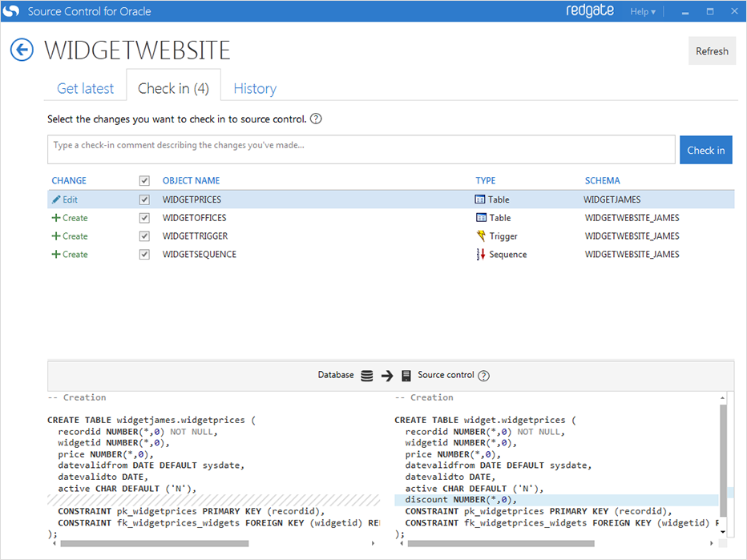Click the Sequence type label
The image size is (747, 560).
point(508,254)
